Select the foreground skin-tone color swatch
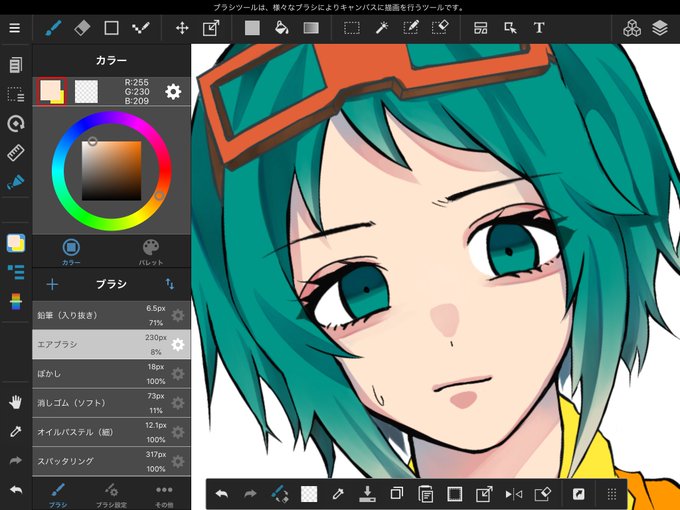680x510 pixels. [52, 91]
